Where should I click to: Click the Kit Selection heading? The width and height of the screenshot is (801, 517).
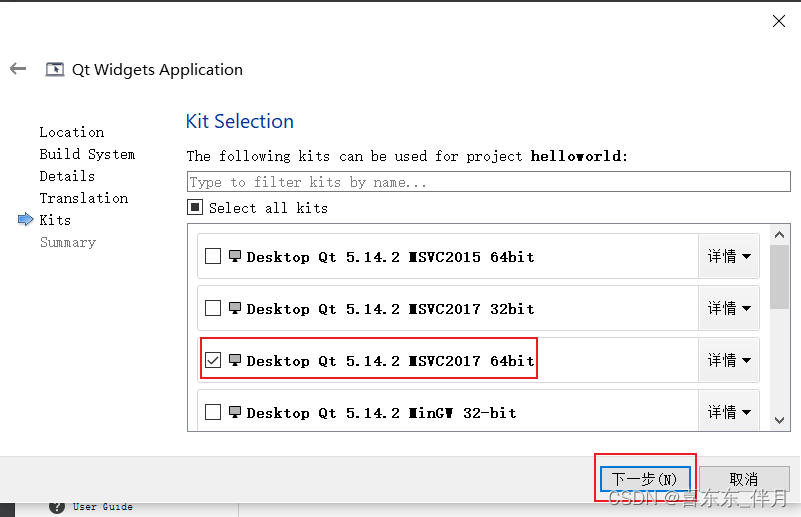click(x=240, y=122)
